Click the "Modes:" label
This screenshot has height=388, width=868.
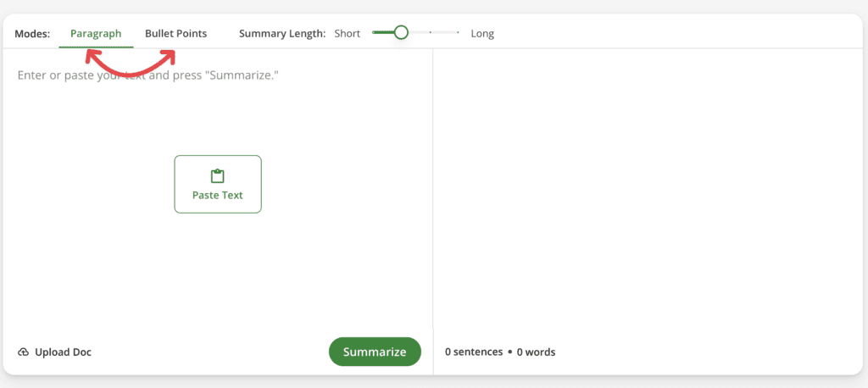[32, 34]
